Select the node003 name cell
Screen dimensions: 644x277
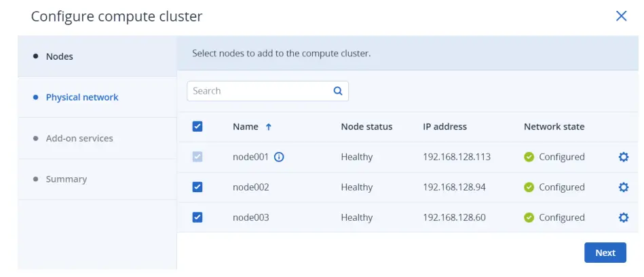(x=251, y=217)
